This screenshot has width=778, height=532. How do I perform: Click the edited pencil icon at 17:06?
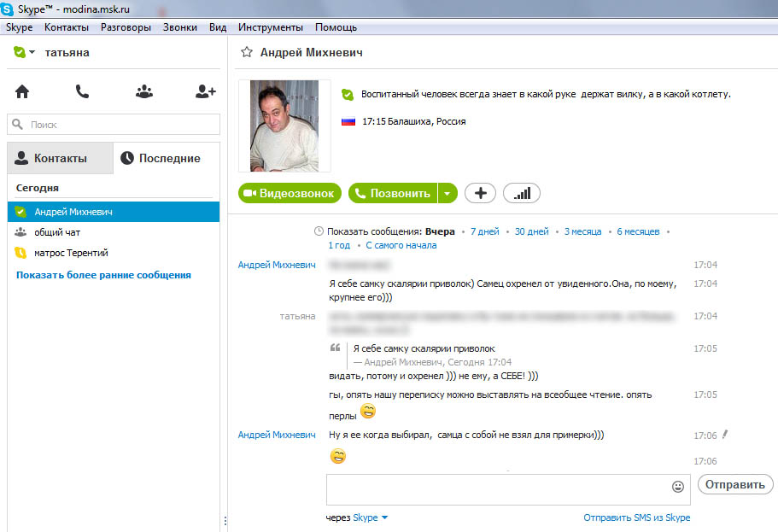725,435
